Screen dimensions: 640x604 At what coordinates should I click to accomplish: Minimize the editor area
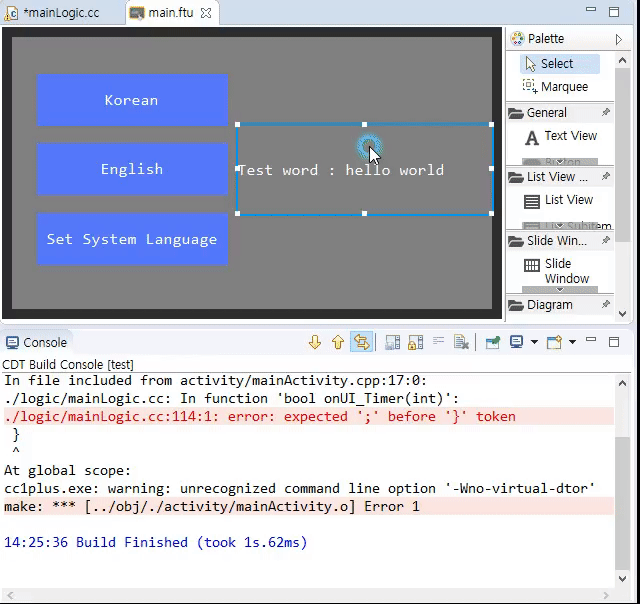[x=591, y=9]
